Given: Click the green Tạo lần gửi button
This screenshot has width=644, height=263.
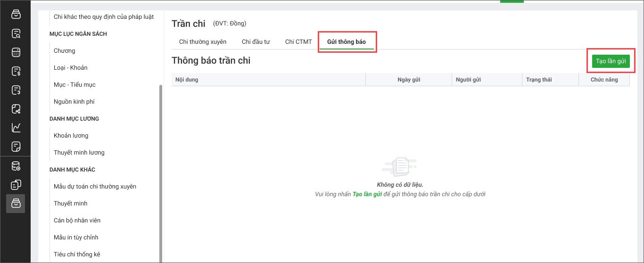Looking at the screenshot, I should [x=611, y=61].
